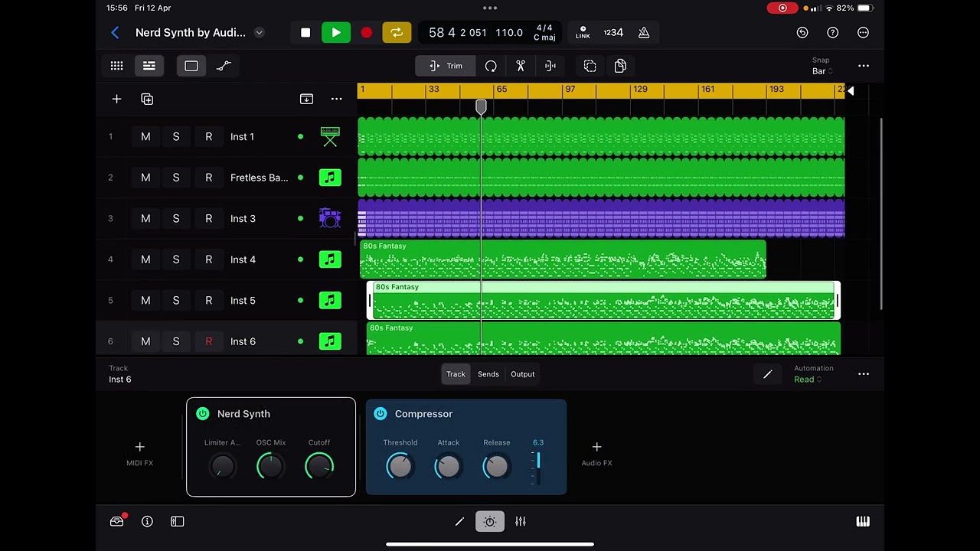Open the browser icon with red dot
This screenshot has height=551, width=980.
(117, 521)
